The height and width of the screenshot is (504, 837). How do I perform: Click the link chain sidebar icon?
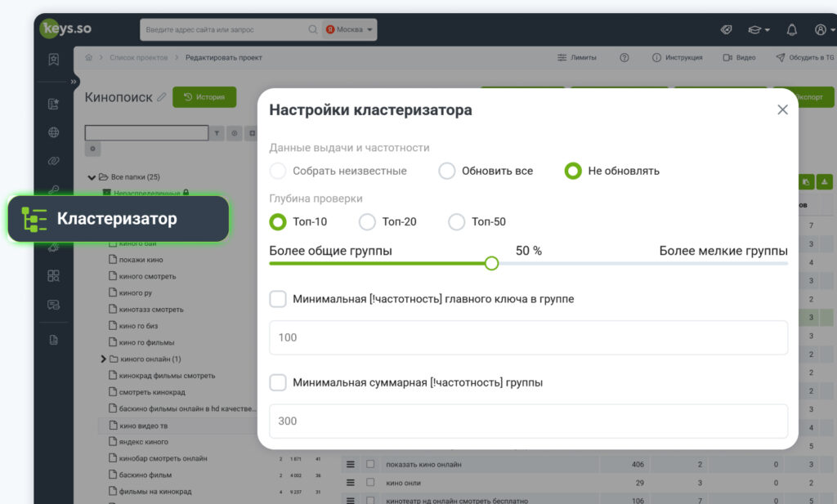53,161
